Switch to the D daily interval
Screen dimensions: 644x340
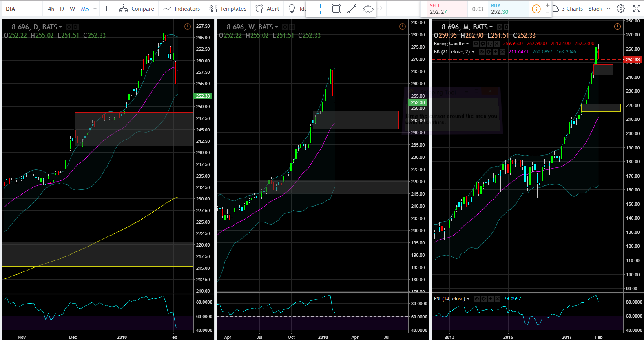(62, 9)
